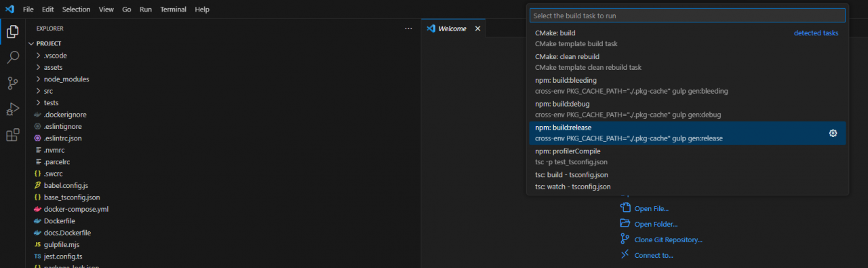868x268 pixels.
Task: Select tsc: build - tsconfig.json task
Action: (x=688, y=175)
